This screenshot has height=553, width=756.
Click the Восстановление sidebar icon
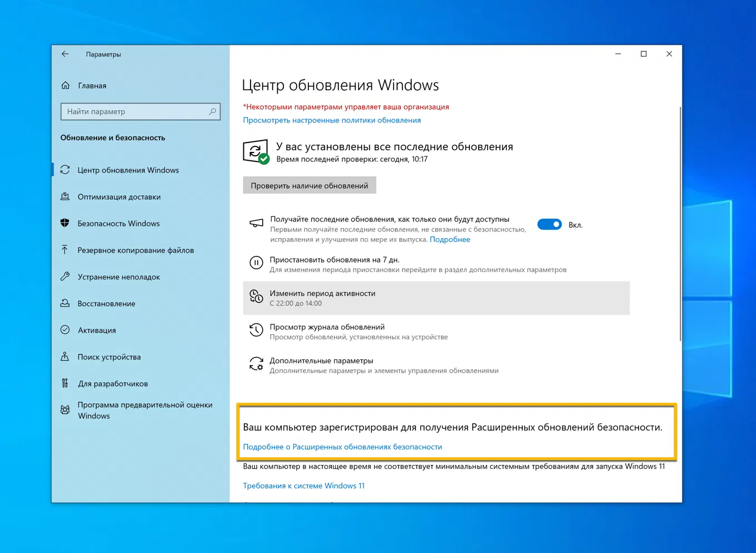[x=65, y=303]
